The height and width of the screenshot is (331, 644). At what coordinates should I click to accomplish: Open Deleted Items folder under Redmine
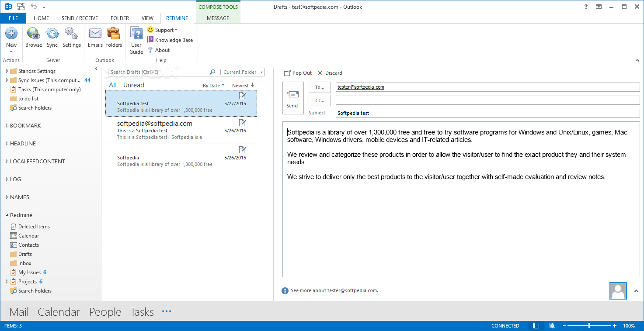click(30, 227)
